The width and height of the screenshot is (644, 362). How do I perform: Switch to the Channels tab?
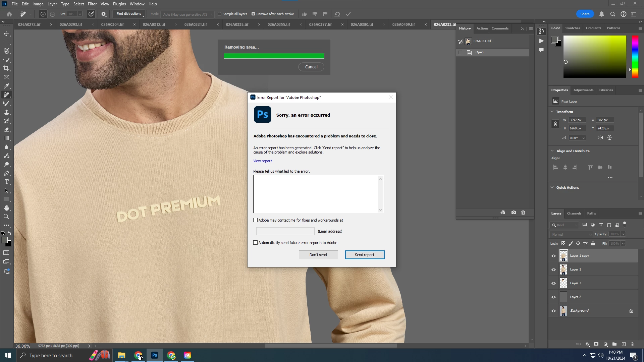point(574,214)
